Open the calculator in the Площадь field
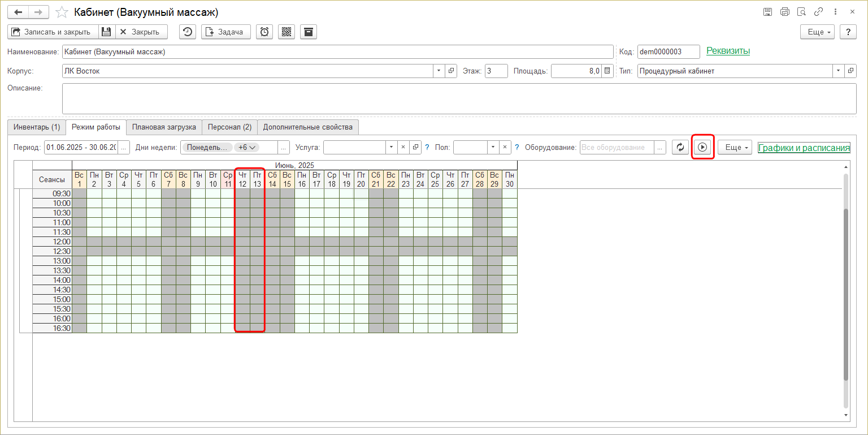 tap(607, 71)
